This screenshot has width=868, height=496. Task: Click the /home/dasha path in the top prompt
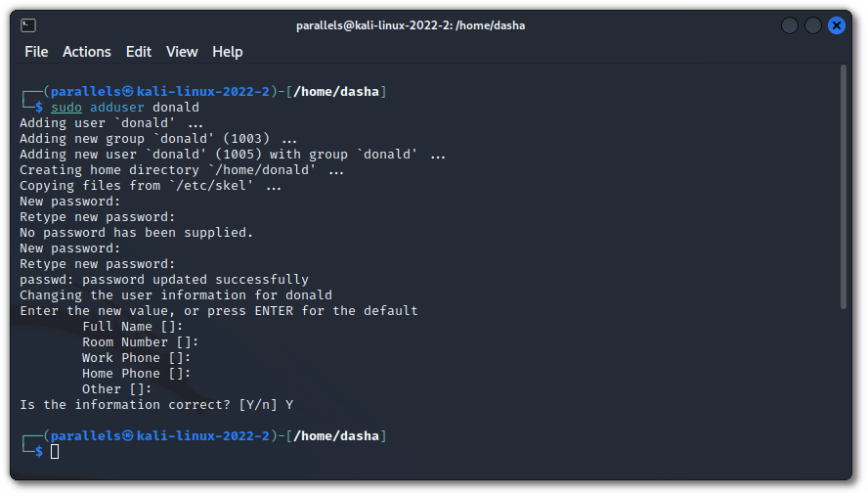coord(336,92)
